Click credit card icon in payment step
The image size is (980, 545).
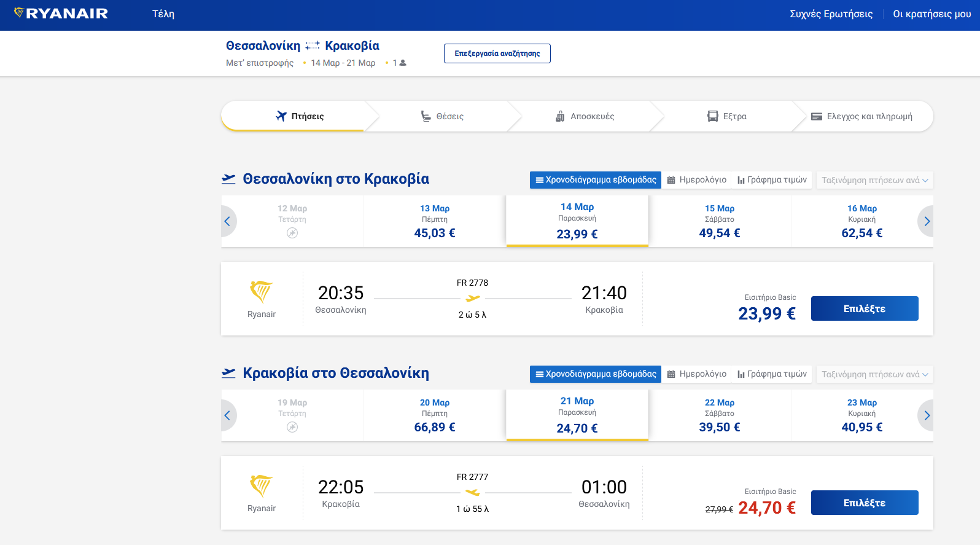click(x=817, y=116)
